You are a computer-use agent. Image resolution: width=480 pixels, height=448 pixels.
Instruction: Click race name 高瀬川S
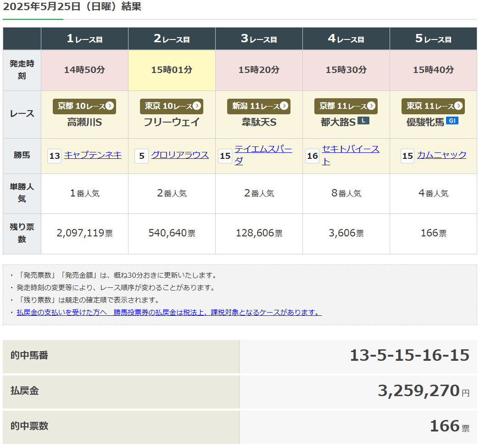click(84, 122)
